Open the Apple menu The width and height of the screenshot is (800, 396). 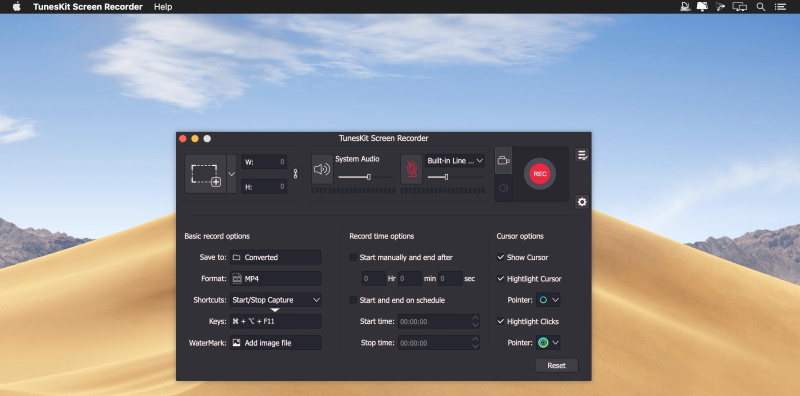point(16,7)
